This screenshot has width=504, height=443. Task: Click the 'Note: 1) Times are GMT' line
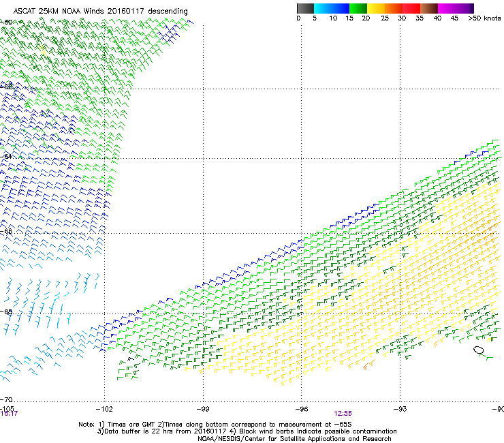pyautogui.click(x=215, y=425)
